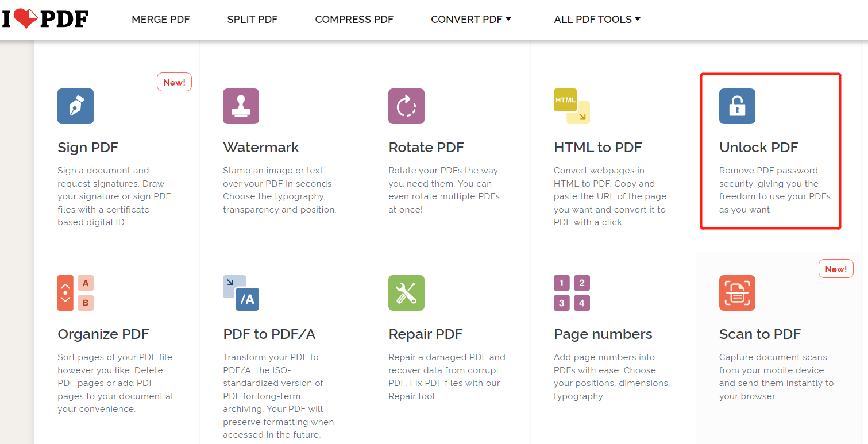The width and height of the screenshot is (868, 444).
Task: Click the Unlock PDF title link
Action: pyautogui.click(x=759, y=148)
